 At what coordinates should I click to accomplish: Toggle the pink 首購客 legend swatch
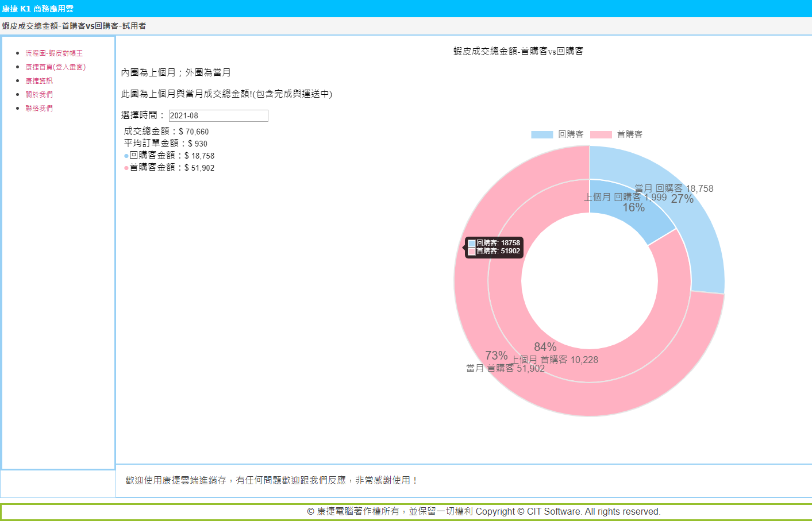point(601,134)
